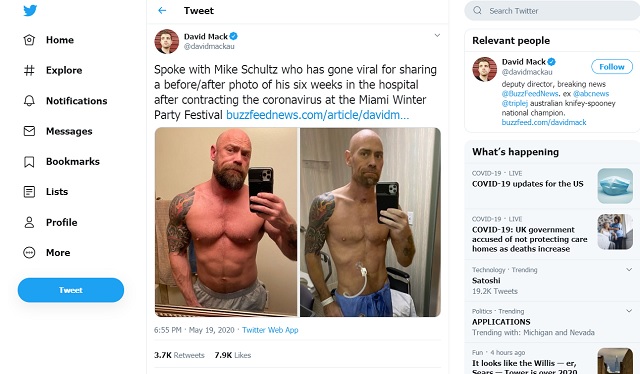Image resolution: width=640 pixels, height=374 pixels.
Task: Open the left before photo in tweet
Action: (x=226, y=222)
